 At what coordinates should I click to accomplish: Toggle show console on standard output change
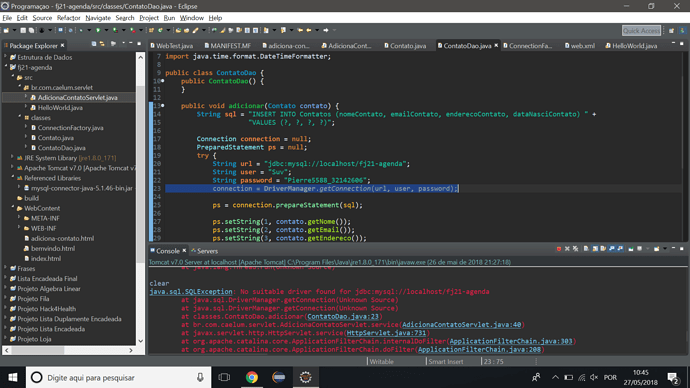point(612,249)
